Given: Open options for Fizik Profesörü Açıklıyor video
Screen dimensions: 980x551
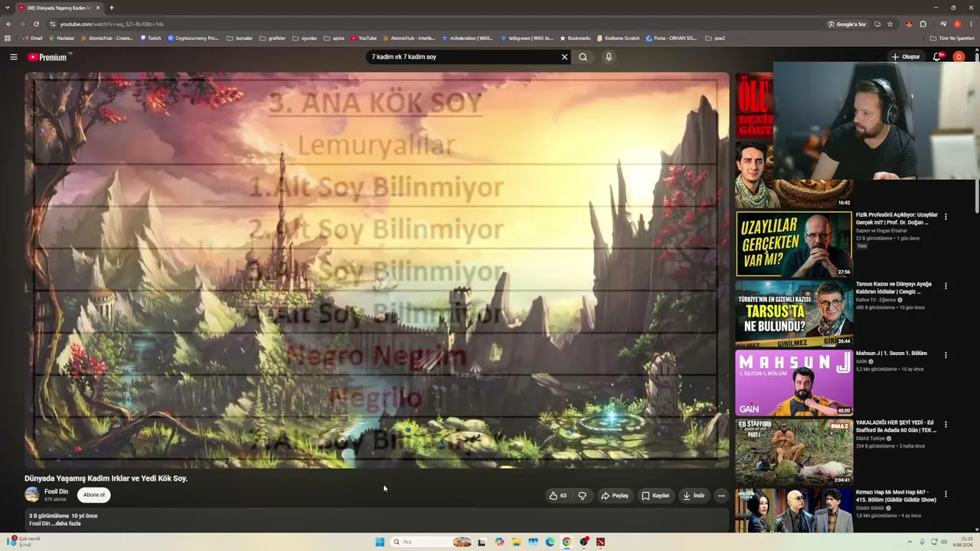Looking at the screenshot, I should (946, 217).
